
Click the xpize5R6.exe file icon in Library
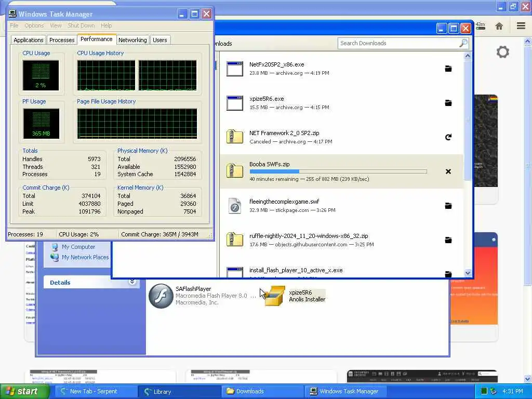[x=235, y=103]
